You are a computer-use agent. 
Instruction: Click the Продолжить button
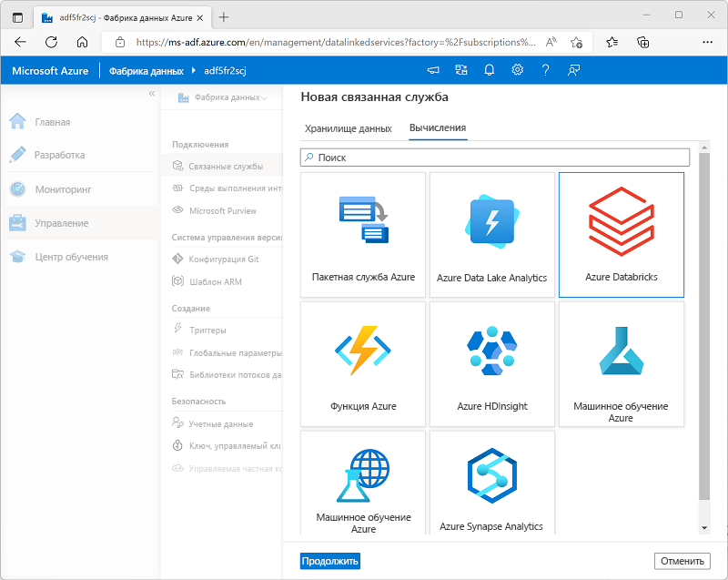(x=330, y=561)
